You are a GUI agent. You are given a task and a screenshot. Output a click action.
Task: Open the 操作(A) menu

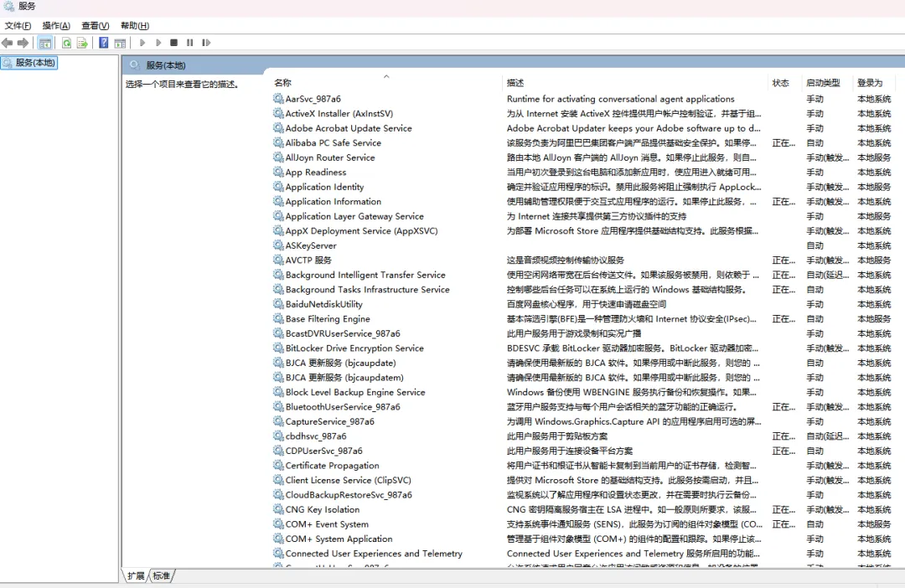click(x=55, y=25)
